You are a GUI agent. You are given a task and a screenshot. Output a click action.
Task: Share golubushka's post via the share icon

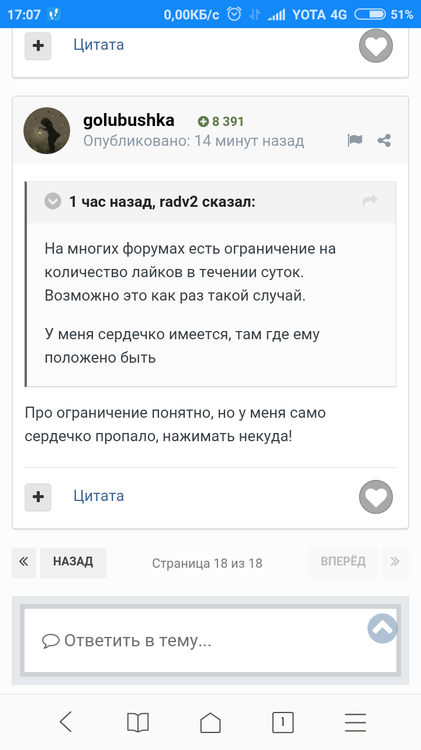(384, 141)
